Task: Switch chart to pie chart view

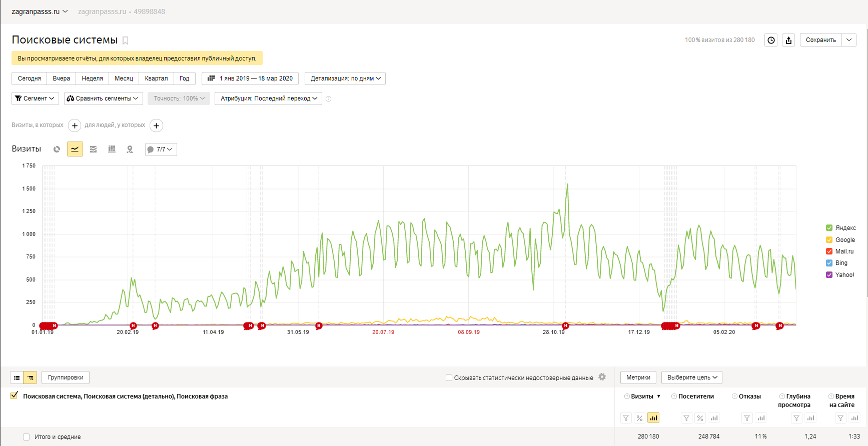Action: (57, 149)
